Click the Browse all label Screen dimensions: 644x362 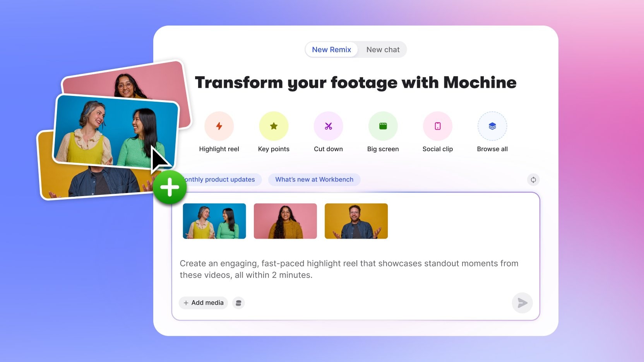tap(492, 149)
